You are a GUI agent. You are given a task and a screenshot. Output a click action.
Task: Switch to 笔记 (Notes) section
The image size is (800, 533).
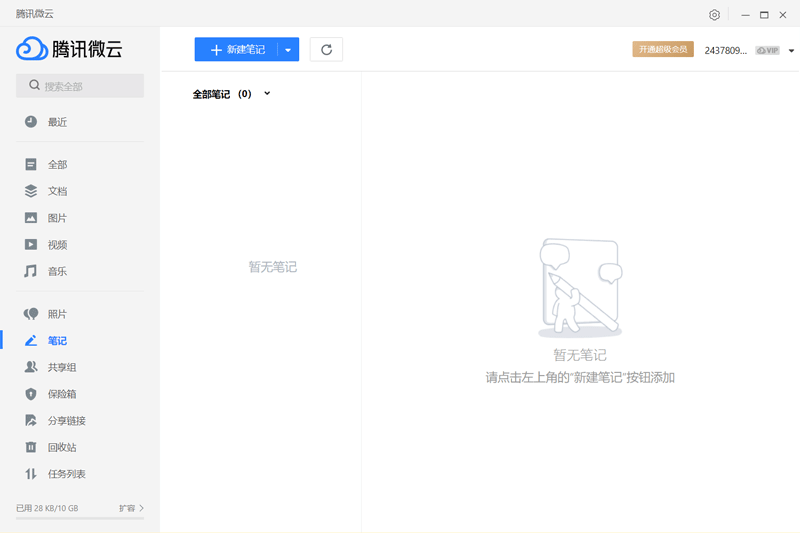point(57,341)
